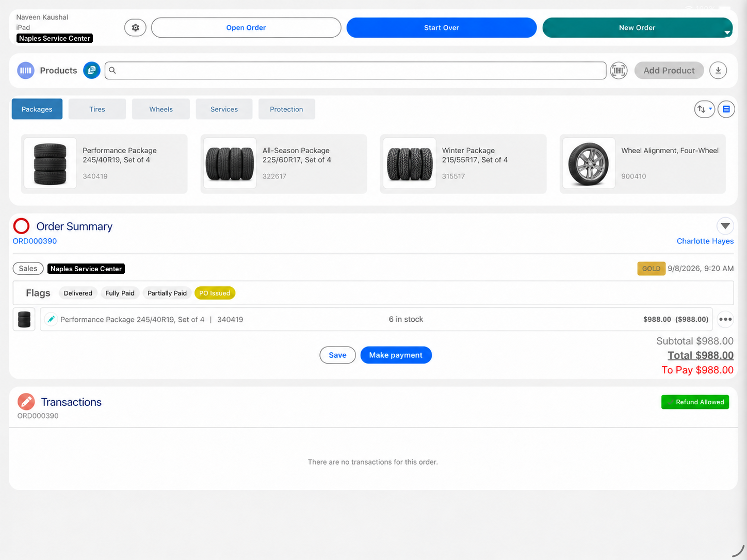Viewport: 747px width, 560px height.
Task: Open customer Charlotte Hayes link
Action: [705, 241]
